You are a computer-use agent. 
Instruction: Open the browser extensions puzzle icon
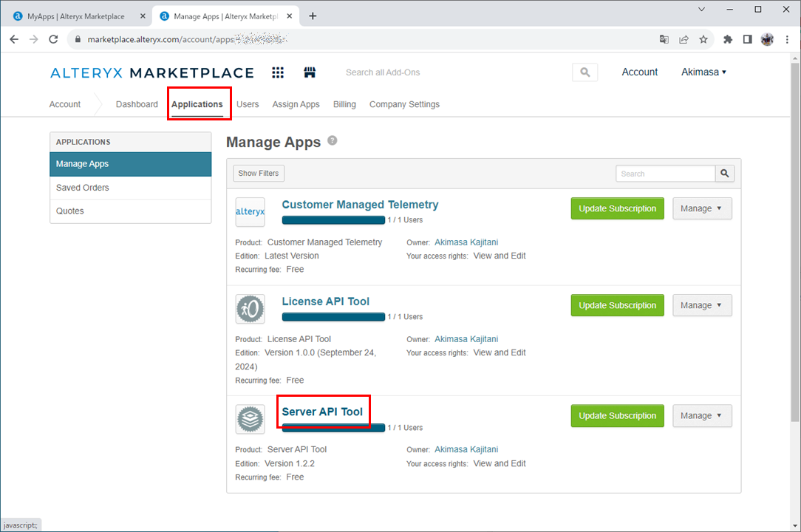[x=728, y=39]
